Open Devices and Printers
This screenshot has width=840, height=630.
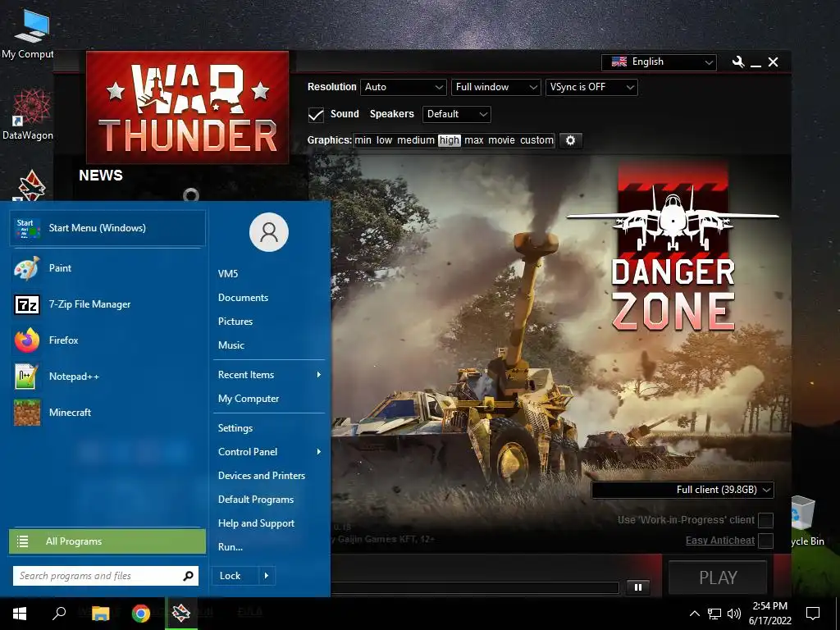(262, 476)
